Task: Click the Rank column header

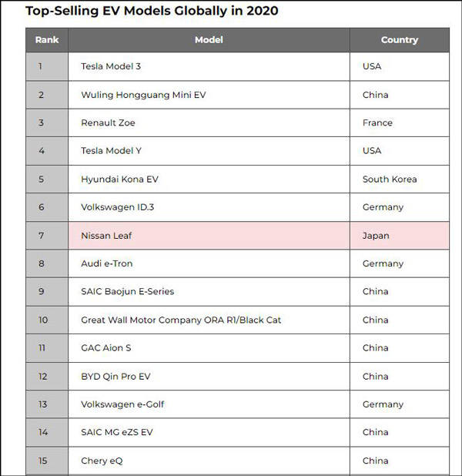Action: pyautogui.click(x=47, y=40)
